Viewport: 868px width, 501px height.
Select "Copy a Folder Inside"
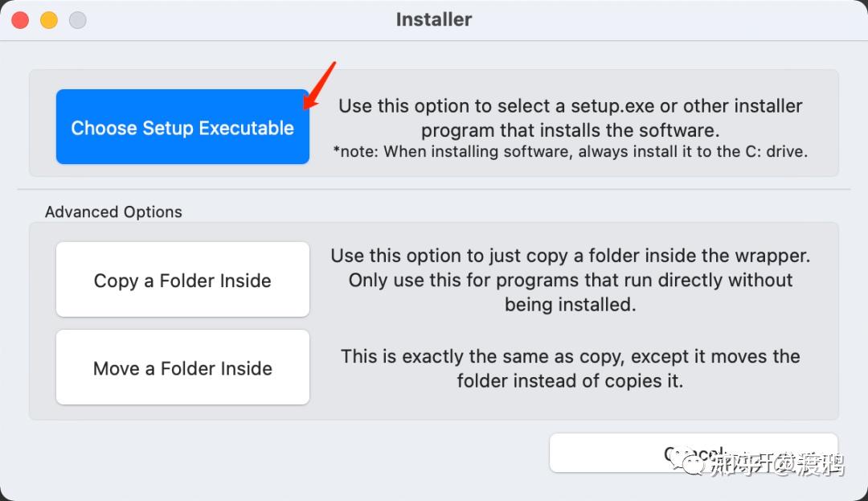tap(182, 280)
